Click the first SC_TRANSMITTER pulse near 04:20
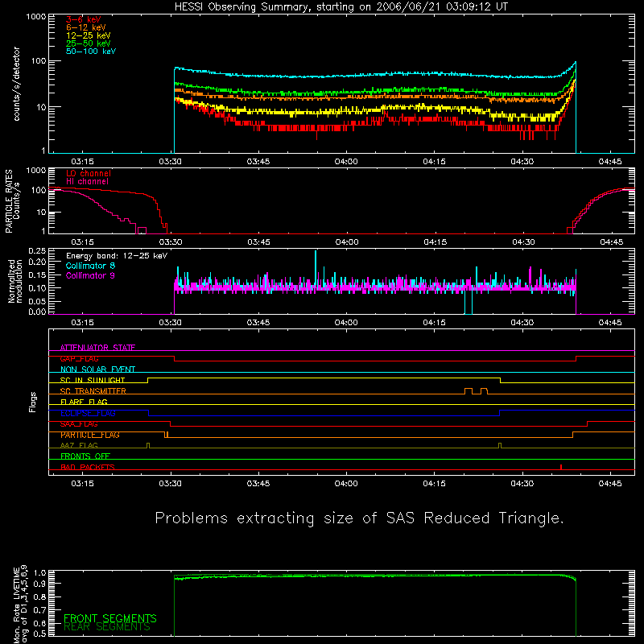644x644 pixels. (x=469, y=391)
